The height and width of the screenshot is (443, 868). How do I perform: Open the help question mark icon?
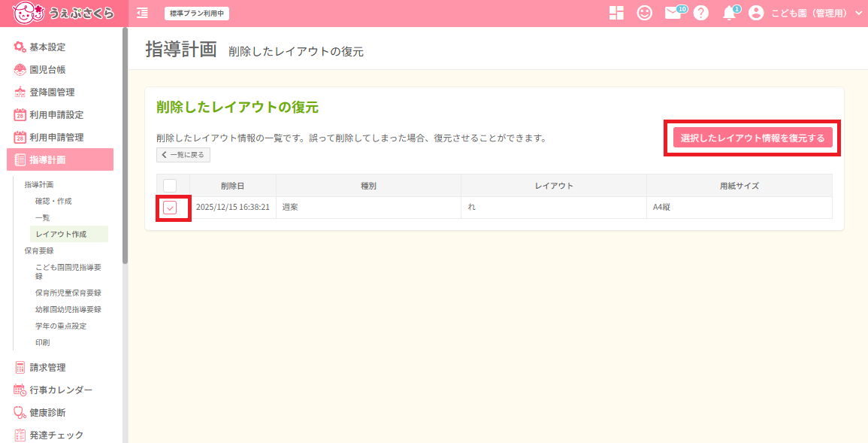[x=701, y=14]
